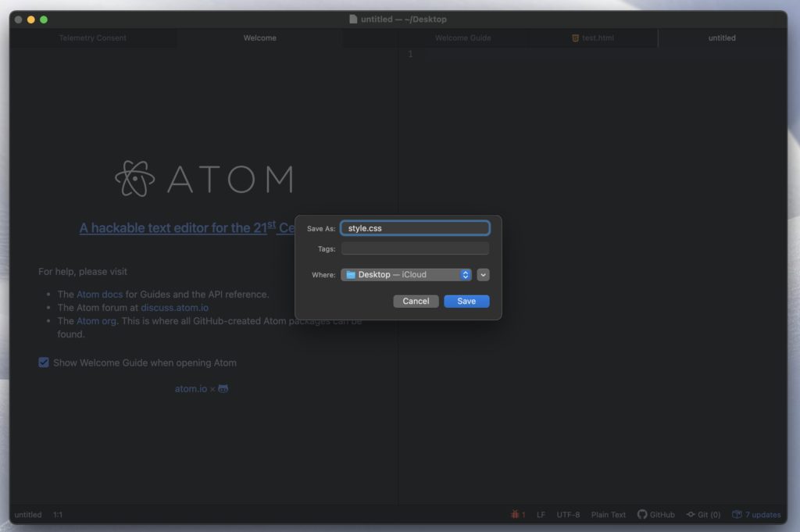Screen dimensions: 800x532
Task: Click the folder icon in Where popup
Action: 351,274
